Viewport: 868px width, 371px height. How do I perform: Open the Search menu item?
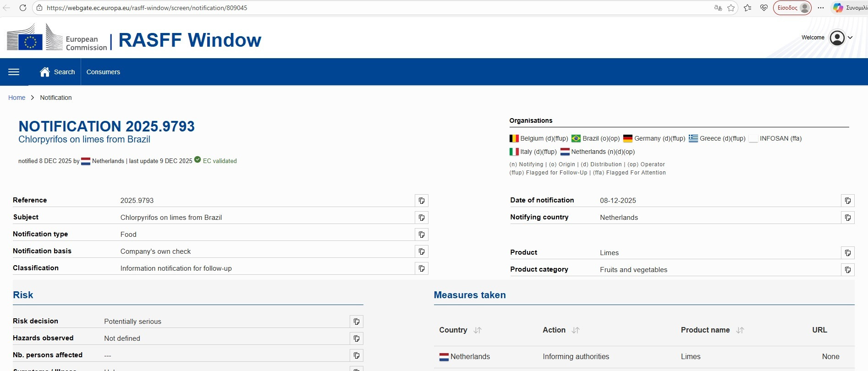pyautogui.click(x=58, y=72)
